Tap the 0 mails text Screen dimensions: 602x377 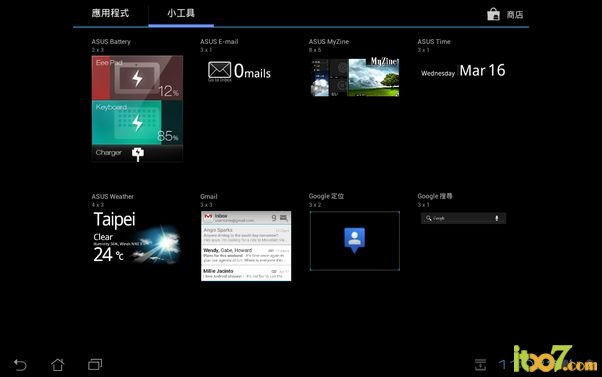coord(252,71)
